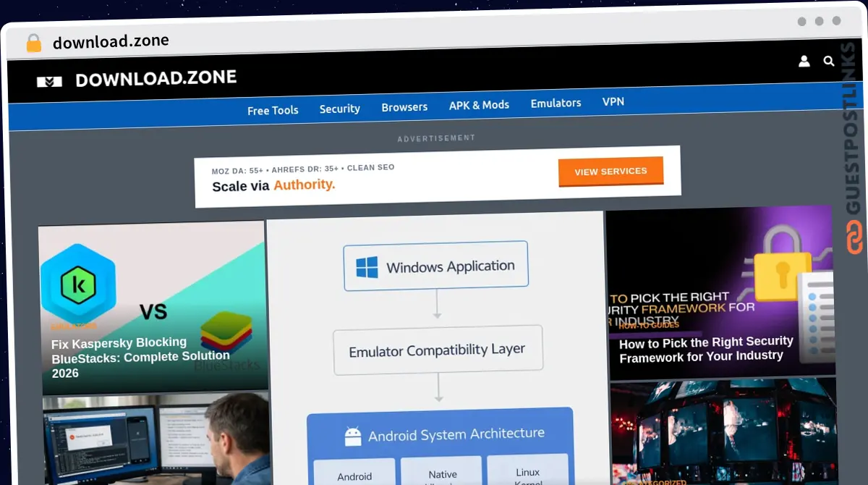Open the search magnifier icon

pyautogui.click(x=828, y=62)
